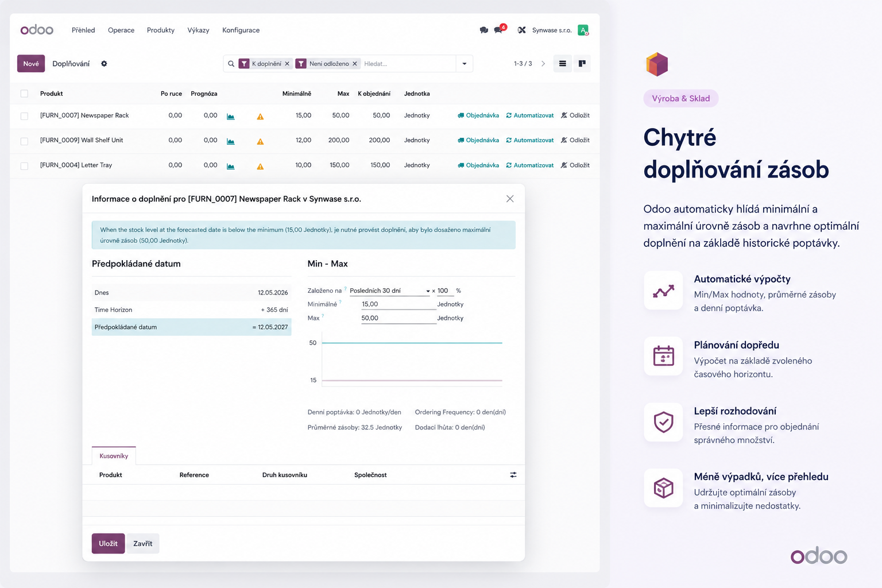Click the search magnifier icon
882x588 pixels.
(x=231, y=64)
